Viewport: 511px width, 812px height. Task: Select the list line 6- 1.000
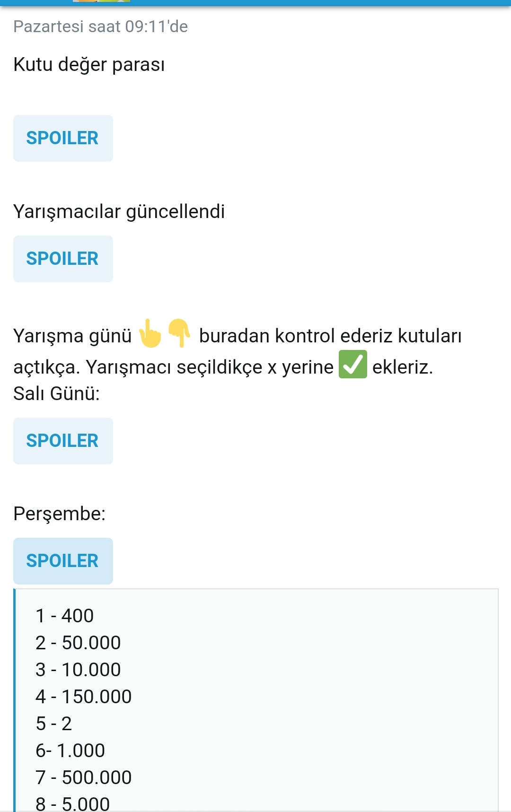pos(70,751)
